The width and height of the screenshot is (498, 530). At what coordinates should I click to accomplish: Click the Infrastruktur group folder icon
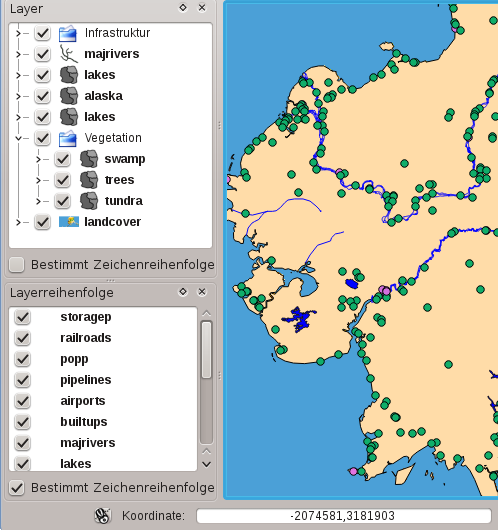click(x=68, y=33)
